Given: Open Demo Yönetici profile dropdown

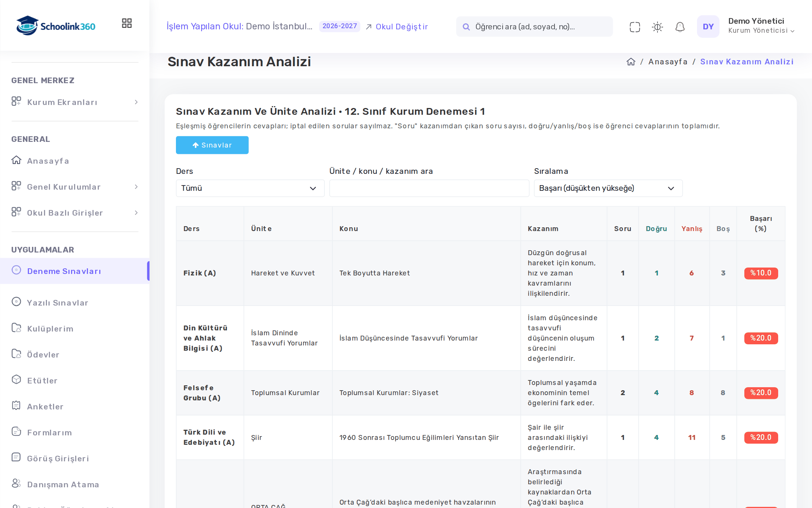Looking at the screenshot, I should (x=761, y=26).
